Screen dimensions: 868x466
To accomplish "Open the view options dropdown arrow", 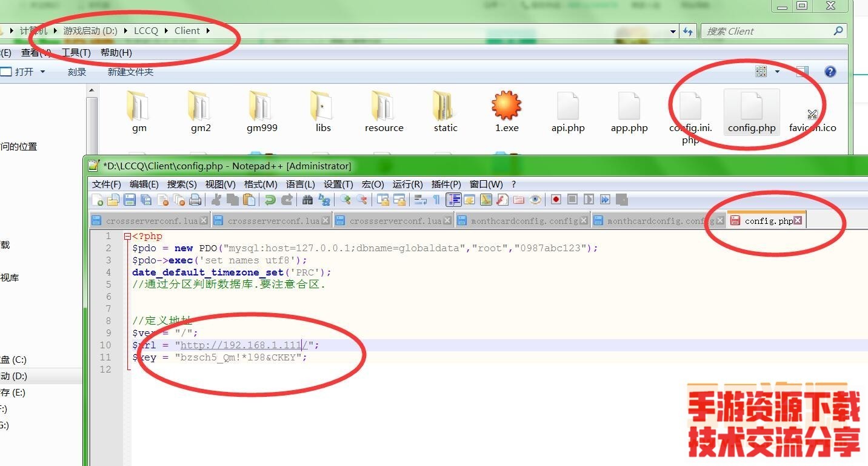I will click(777, 72).
